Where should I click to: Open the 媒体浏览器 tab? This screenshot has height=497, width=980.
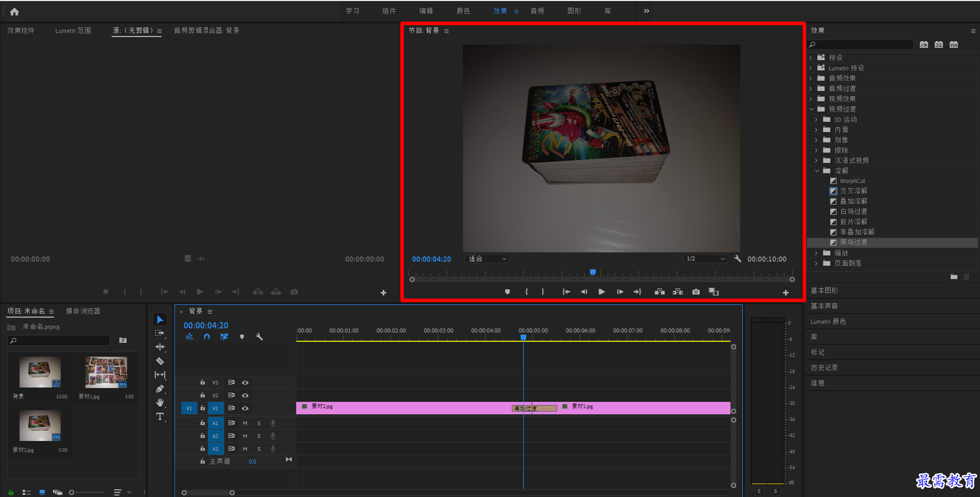point(83,311)
